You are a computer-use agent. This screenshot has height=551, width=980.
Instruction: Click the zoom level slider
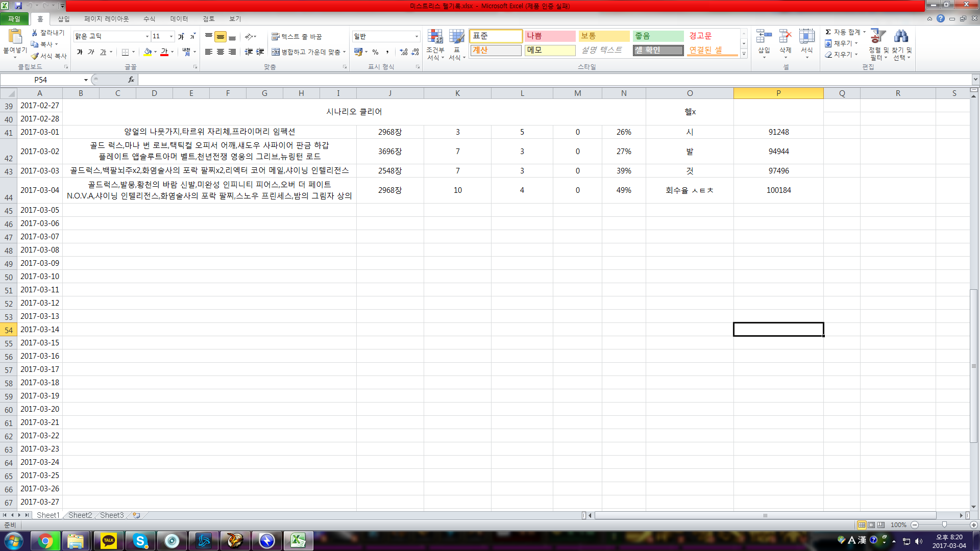944,525
